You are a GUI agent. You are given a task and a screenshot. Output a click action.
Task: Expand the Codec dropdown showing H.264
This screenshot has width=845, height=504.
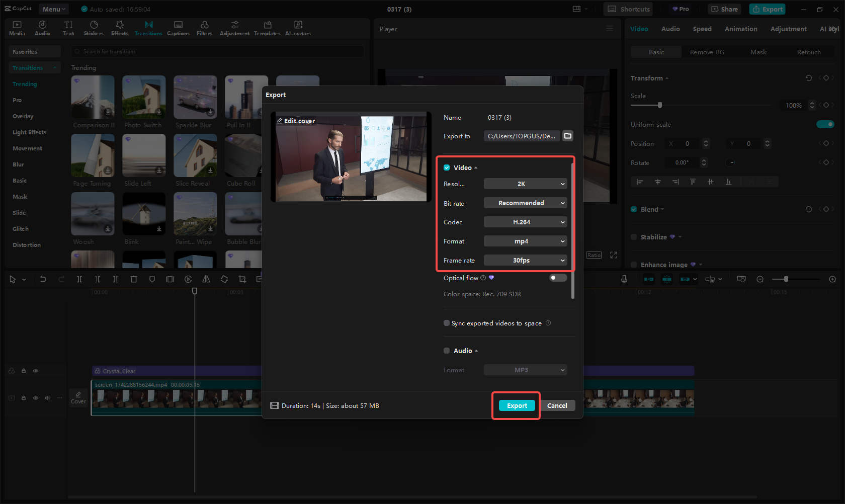[x=525, y=222]
